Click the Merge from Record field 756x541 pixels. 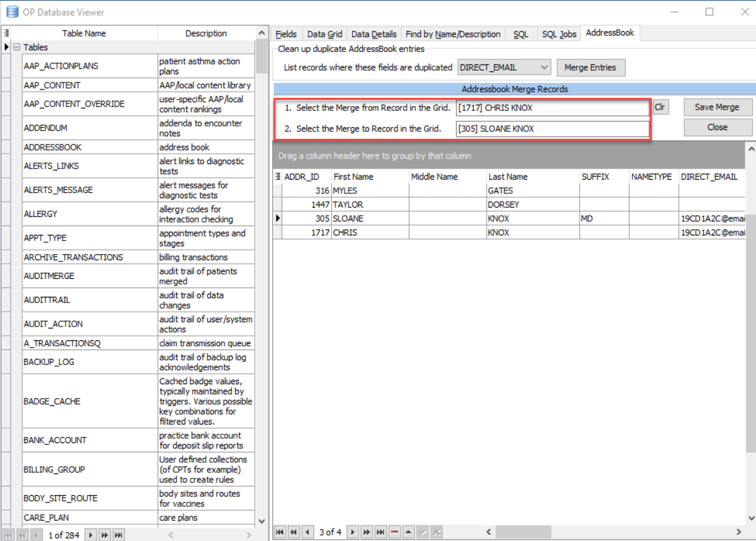(x=552, y=108)
